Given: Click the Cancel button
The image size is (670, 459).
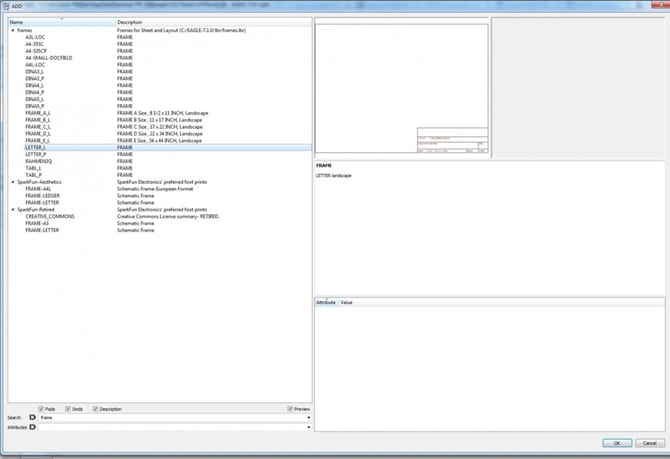Looking at the screenshot, I should click(x=649, y=443).
